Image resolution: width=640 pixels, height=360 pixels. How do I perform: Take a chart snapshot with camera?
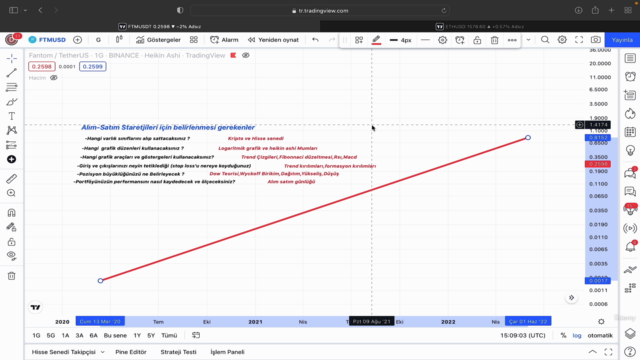[x=596, y=40]
